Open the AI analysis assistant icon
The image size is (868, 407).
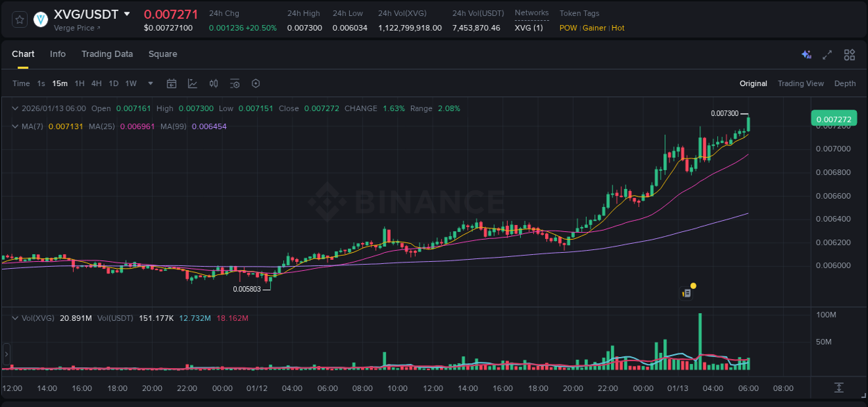[x=806, y=54]
